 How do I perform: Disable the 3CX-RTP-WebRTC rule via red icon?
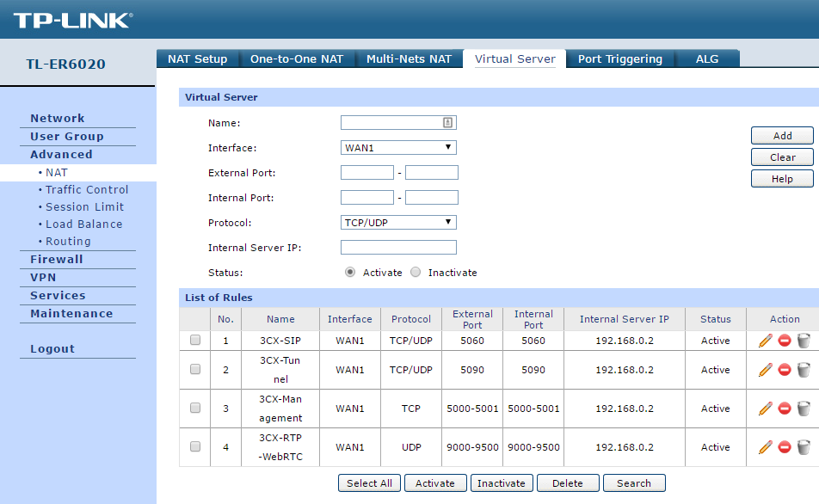785,447
